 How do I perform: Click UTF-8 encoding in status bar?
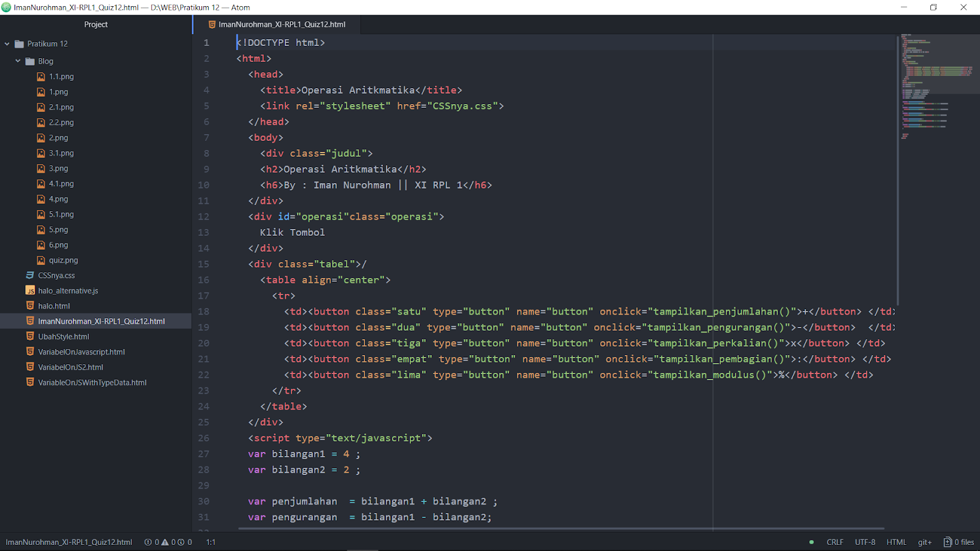pos(865,542)
